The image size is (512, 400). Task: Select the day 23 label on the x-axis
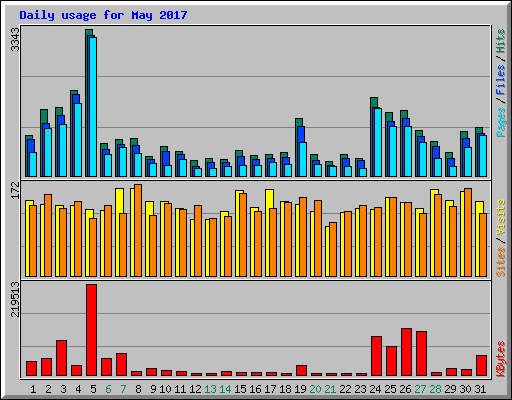click(360, 389)
